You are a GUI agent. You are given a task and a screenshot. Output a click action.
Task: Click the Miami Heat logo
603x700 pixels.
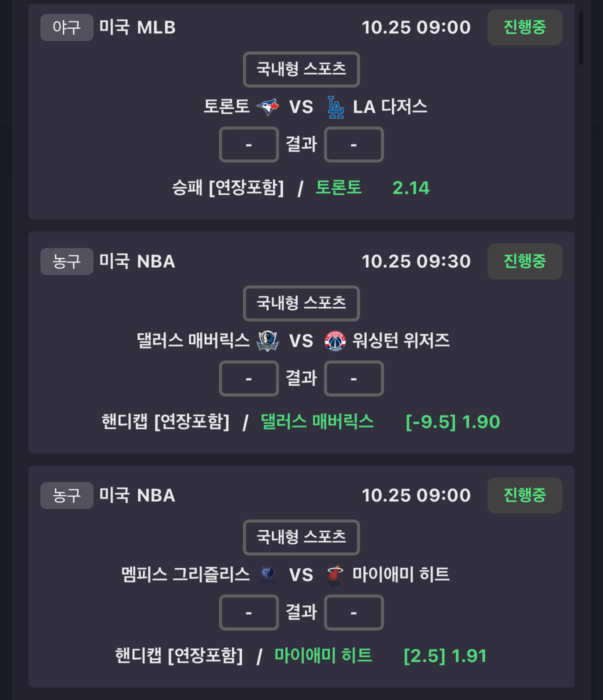click(334, 575)
